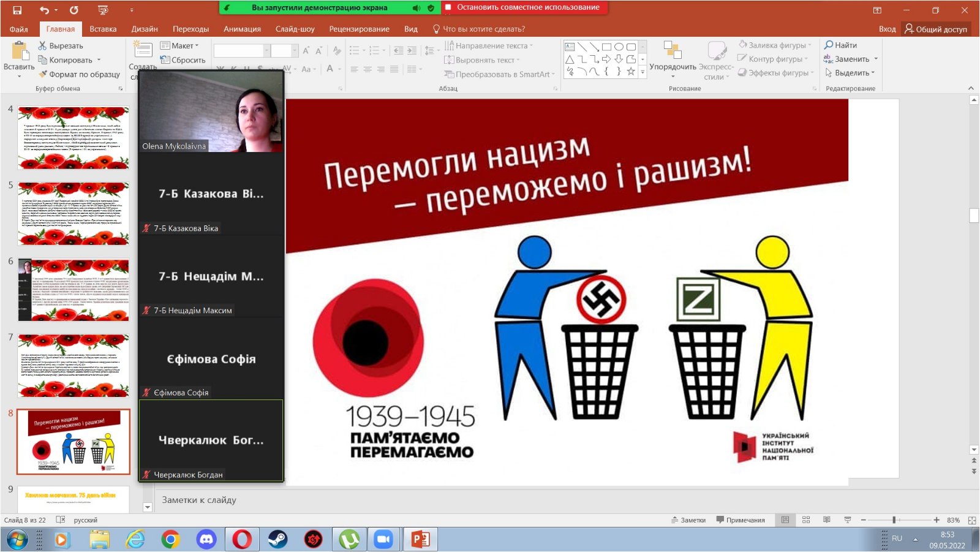
Task: Toggle the shared audio speaker icon
Action: click(x=417, y=8)
